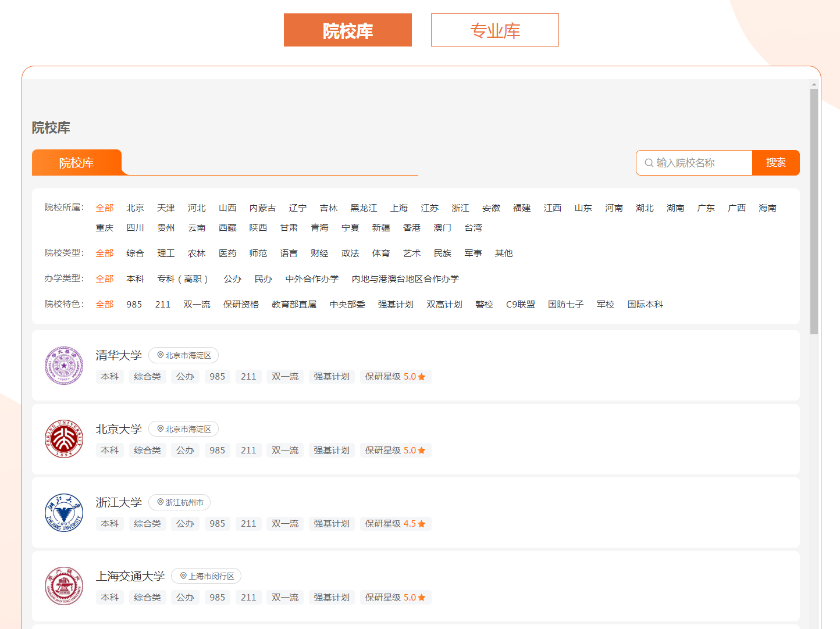This screenshot has height=629, width=840.
Task: Click the vertical scrollbar thumb
Action: coord(814,212)
